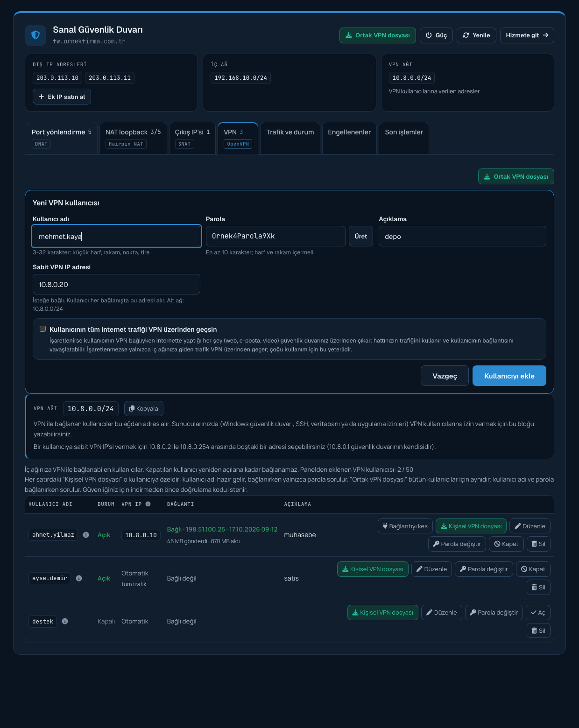Click fw.ornekfirma.com.tr hostname

point(89,41)
